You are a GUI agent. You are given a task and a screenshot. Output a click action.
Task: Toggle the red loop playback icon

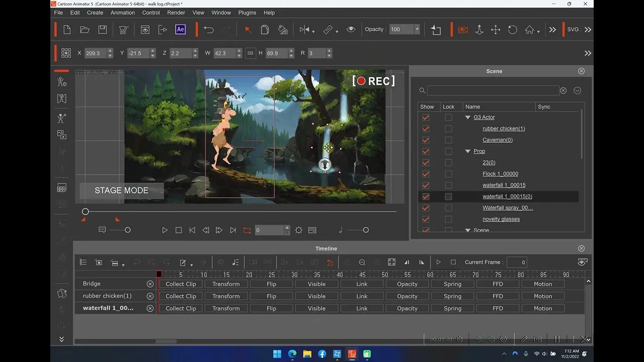tap(247, 230)
